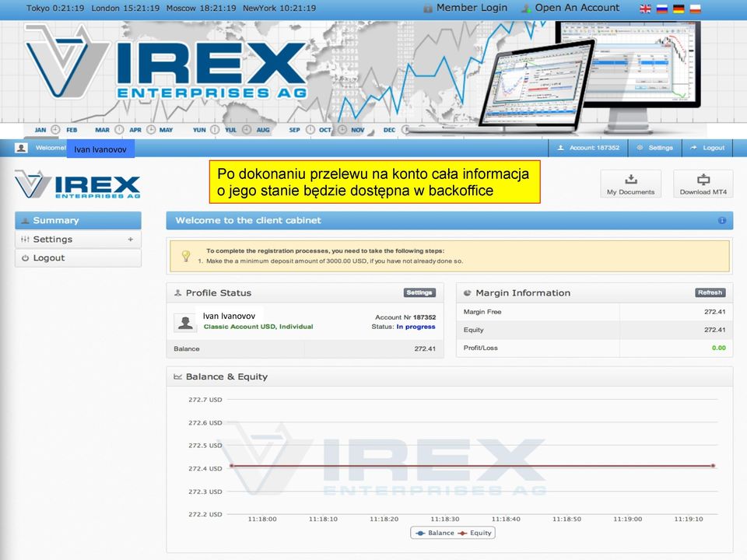Click the sidebar Irex logo
747x560 pixels.
78,184
